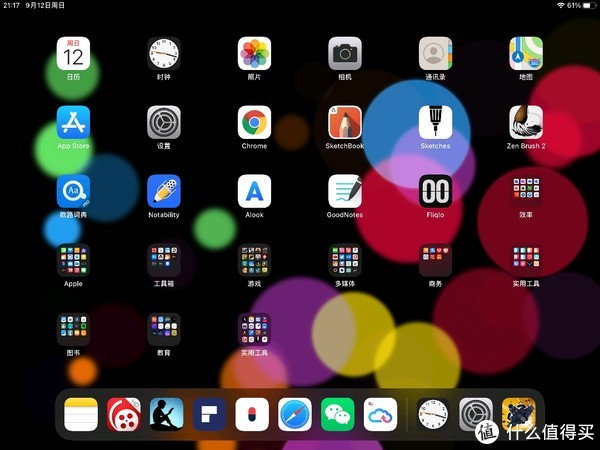
Task: Open Zen Brush 2
Action: (526, 122)
